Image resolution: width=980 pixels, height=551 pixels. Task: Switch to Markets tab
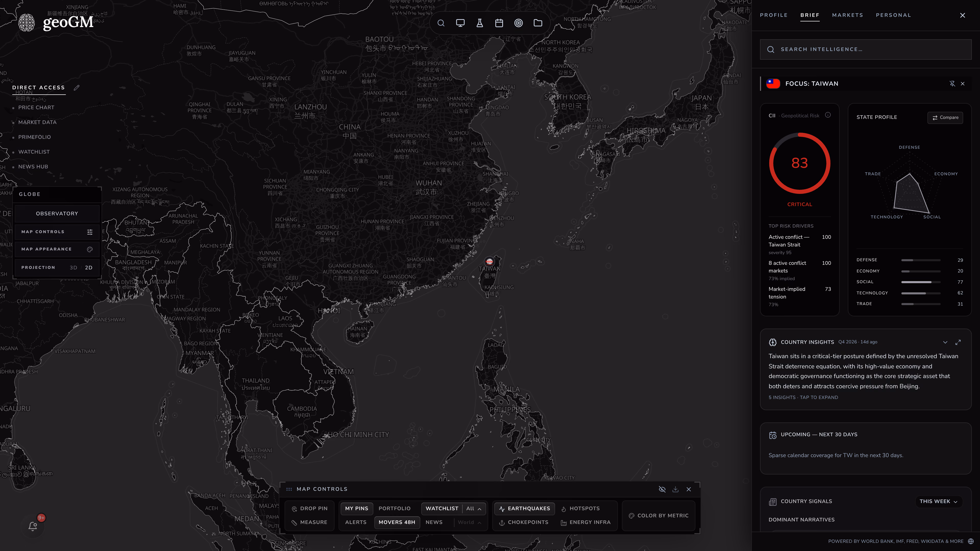click(847, 15)
